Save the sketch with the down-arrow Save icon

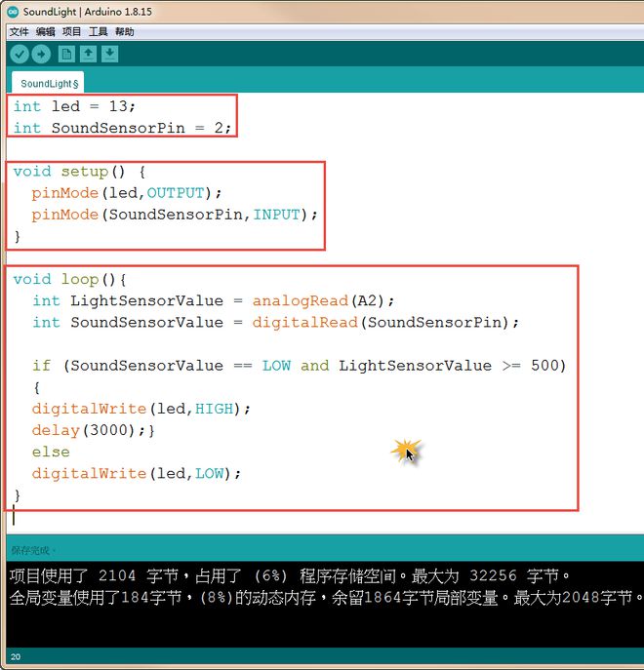(x=110, y=54)
